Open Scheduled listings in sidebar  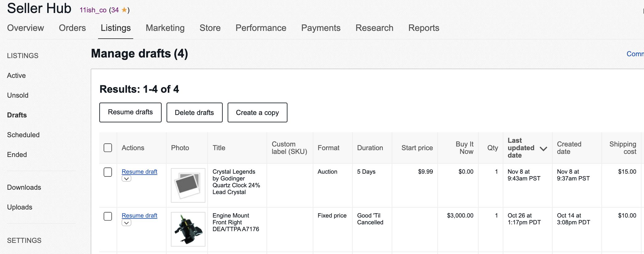coord(23,135)
